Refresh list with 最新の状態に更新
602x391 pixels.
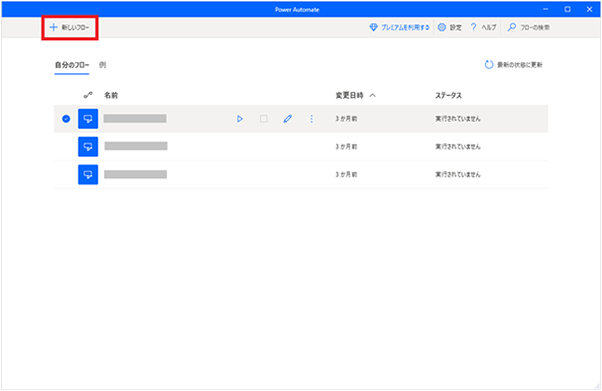click(514, 65)
